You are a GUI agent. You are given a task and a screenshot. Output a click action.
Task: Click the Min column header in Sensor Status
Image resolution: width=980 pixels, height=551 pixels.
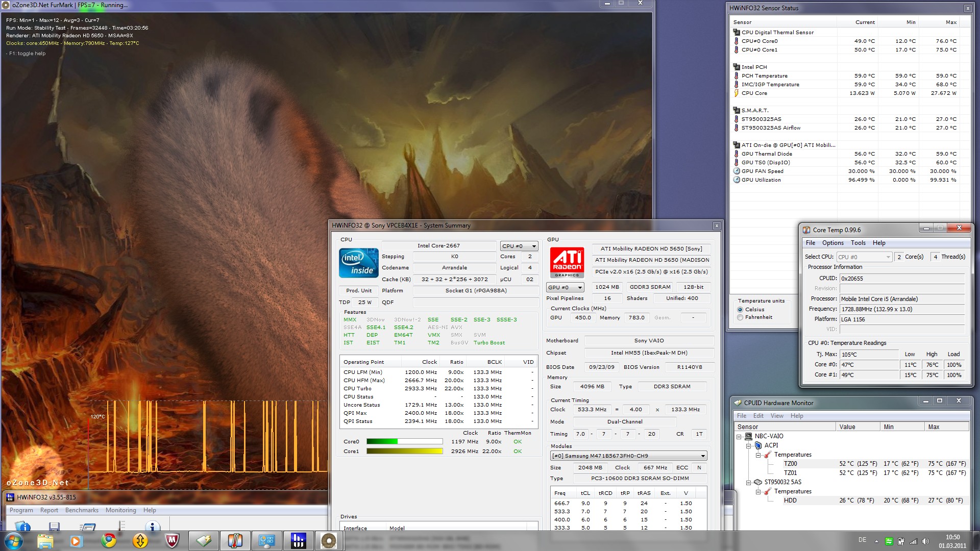point(898,22)
